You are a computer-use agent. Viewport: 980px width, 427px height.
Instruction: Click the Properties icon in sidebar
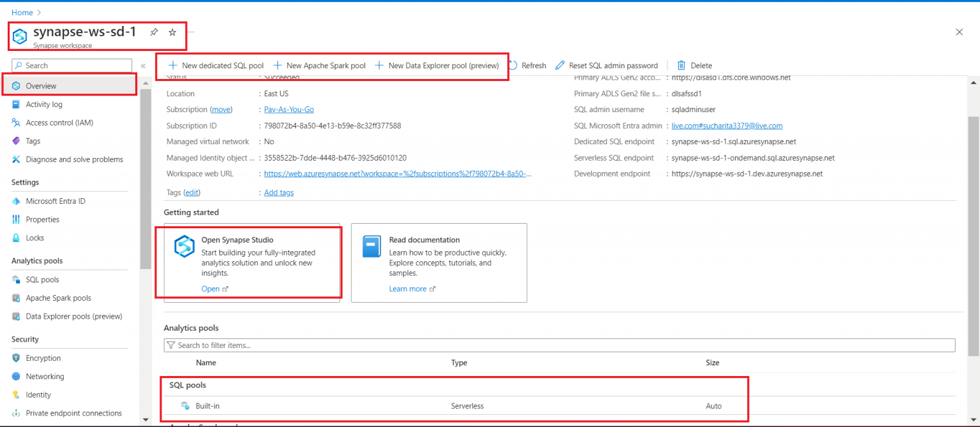(x=16, y=219)
